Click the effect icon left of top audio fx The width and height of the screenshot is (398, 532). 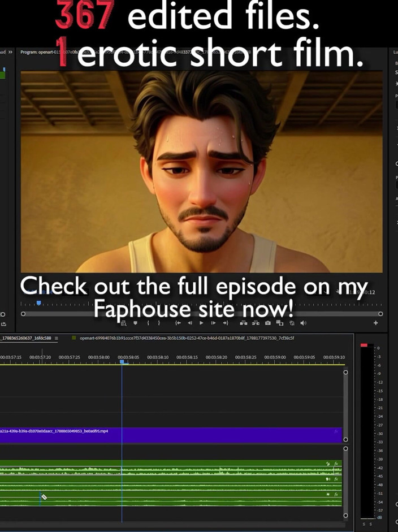[328, 464]
